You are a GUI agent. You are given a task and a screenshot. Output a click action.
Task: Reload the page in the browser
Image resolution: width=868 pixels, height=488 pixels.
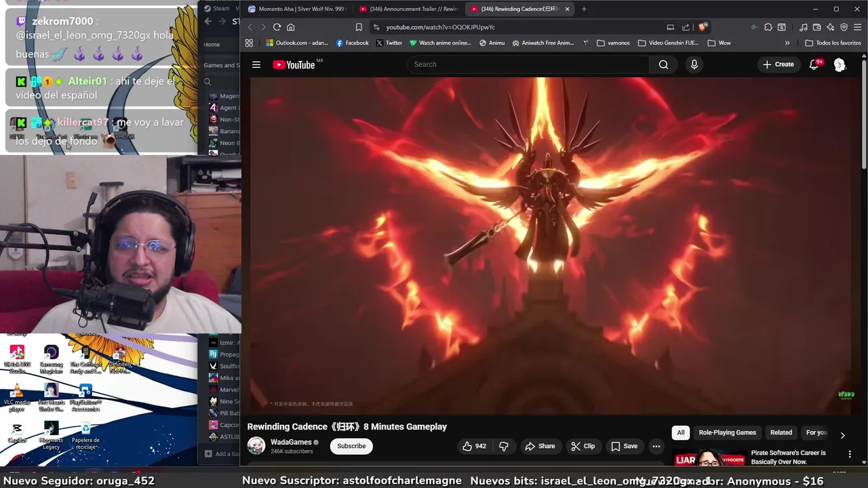click(277, 27)
